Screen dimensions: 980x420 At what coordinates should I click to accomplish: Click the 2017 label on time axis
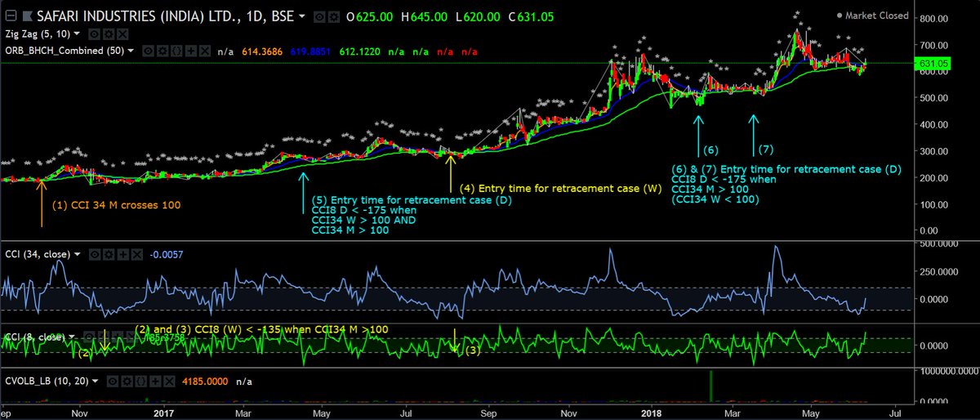pyautogui.click(x=164, y=413)
